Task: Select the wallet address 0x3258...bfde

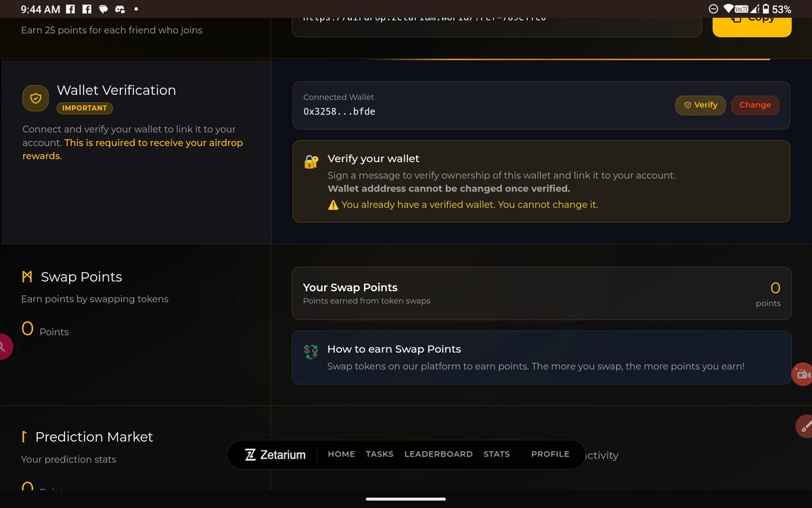Action: coord(339,112)
